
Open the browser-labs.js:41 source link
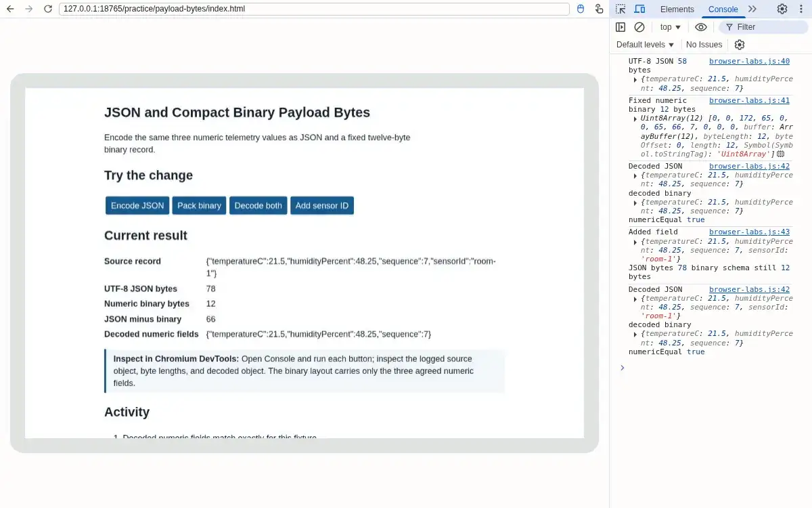click(749, 101)
